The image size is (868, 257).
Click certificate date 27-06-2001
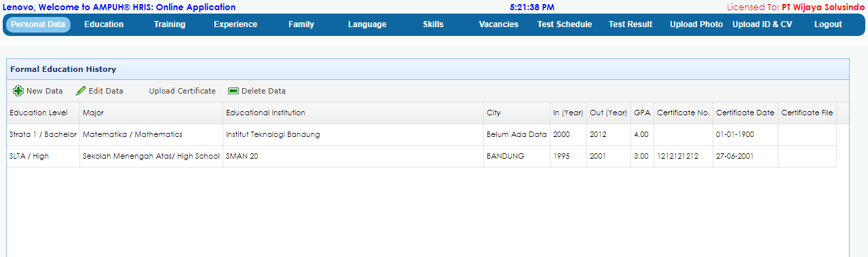click(745, 156)
